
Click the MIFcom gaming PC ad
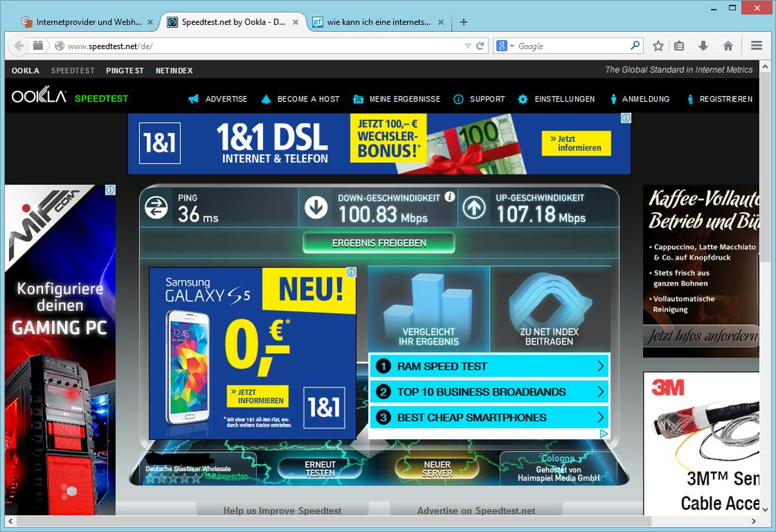pos(60,351)
